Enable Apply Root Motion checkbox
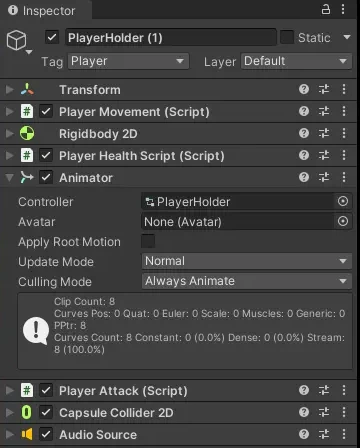The width and height of the screenshot is (360, 448). [148, 241]
